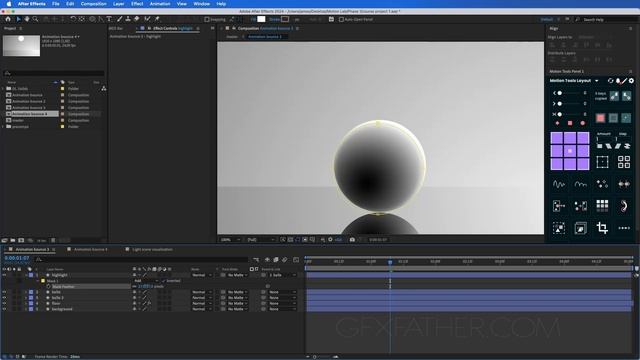Toggle Auto-Open Panels checkbox
The image size is (640, 360).
pos(341,19)
